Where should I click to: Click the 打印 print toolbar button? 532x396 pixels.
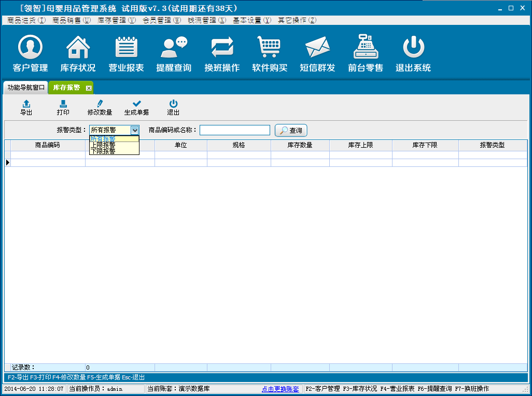point(63,107)
